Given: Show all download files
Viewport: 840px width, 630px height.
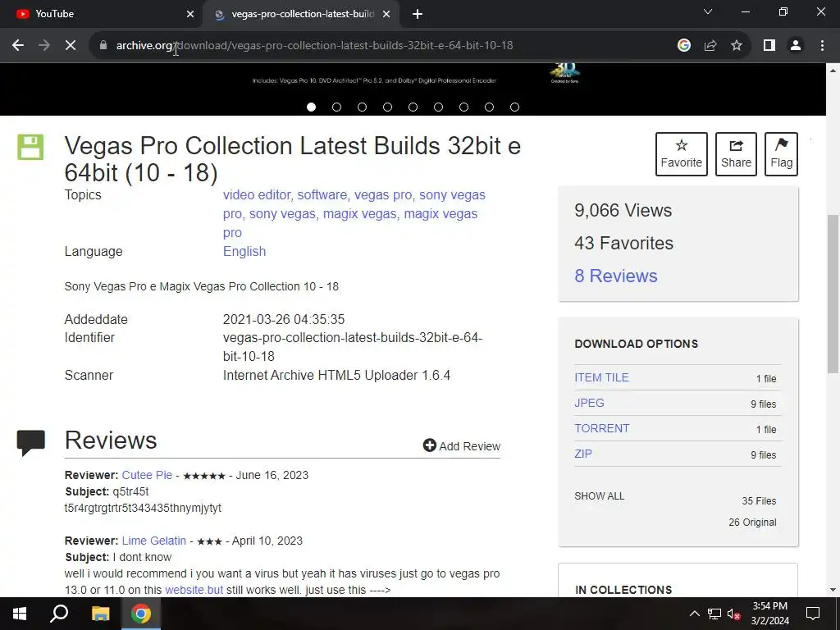Looking at the screenshot, I should pos(600,496).
